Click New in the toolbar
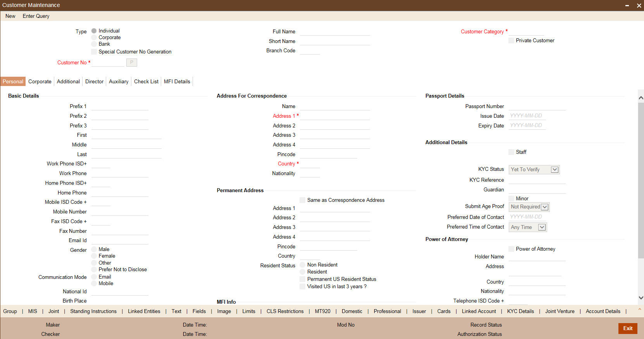The height and width of the screenshot is (339, 644). (10, 16)
